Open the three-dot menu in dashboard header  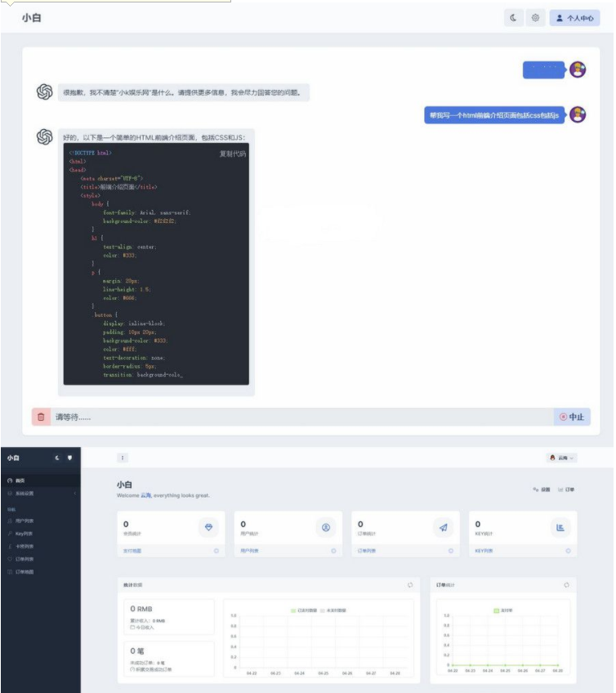[122, 458]
